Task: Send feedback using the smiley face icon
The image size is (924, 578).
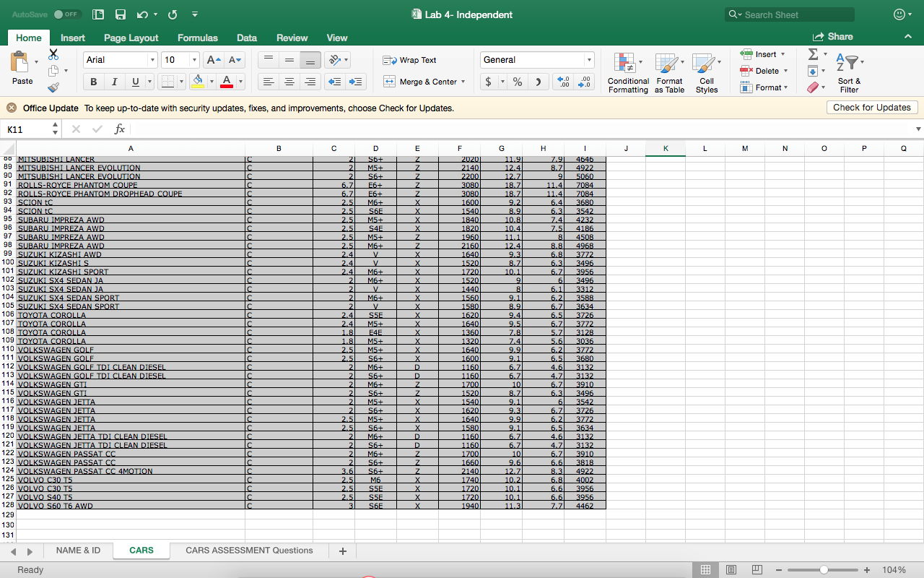Action: [899, 14]
